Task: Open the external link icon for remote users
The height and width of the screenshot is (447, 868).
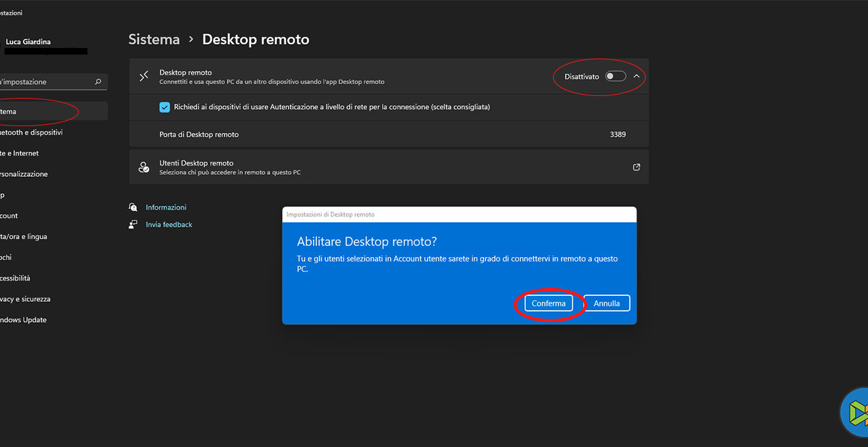Action: (x=636, y=168)
